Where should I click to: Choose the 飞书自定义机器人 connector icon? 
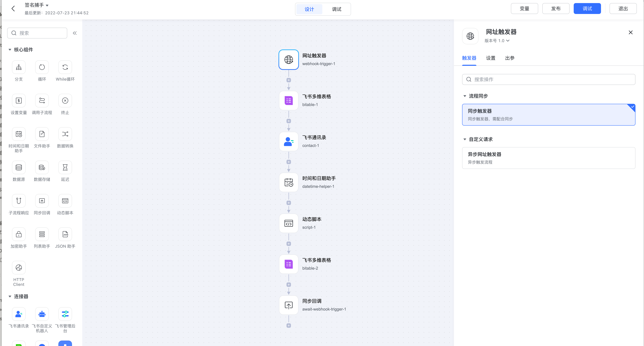tap(42, 314)
